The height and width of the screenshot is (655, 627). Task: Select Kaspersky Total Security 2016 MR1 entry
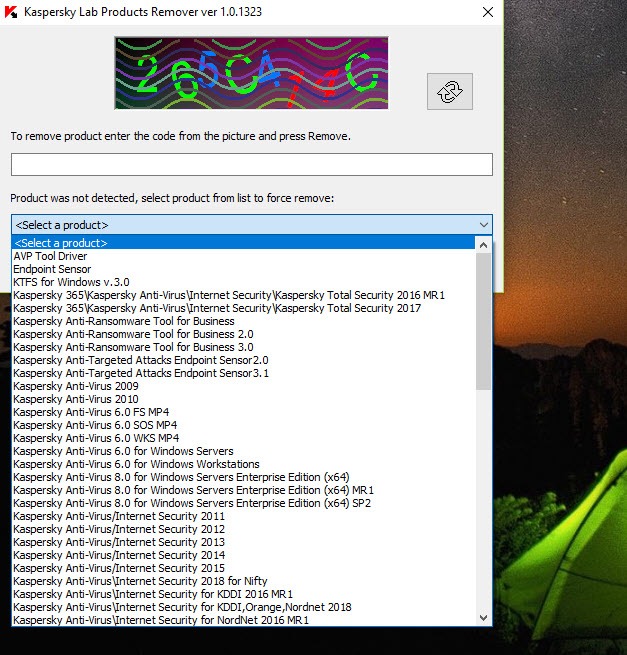click(244, 295)
